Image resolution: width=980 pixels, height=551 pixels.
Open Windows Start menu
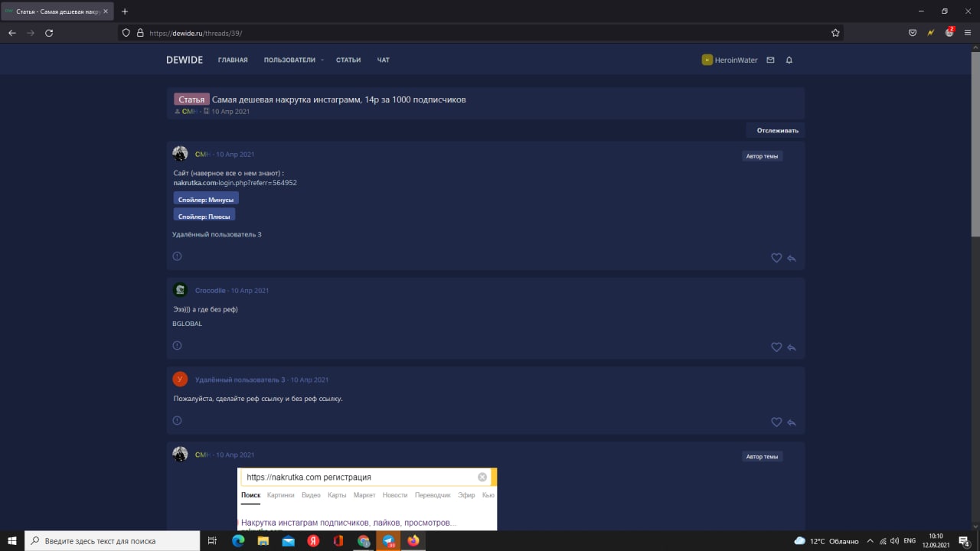tap(12, 540)
